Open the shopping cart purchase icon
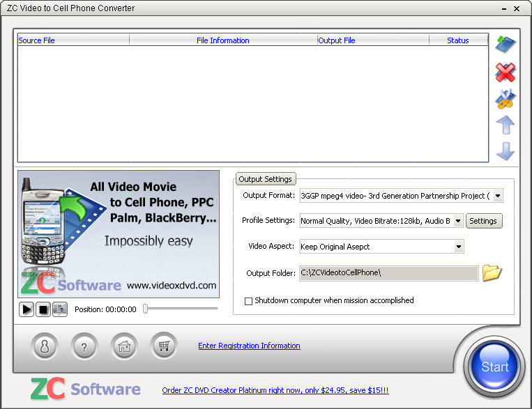 click(164, 346)
